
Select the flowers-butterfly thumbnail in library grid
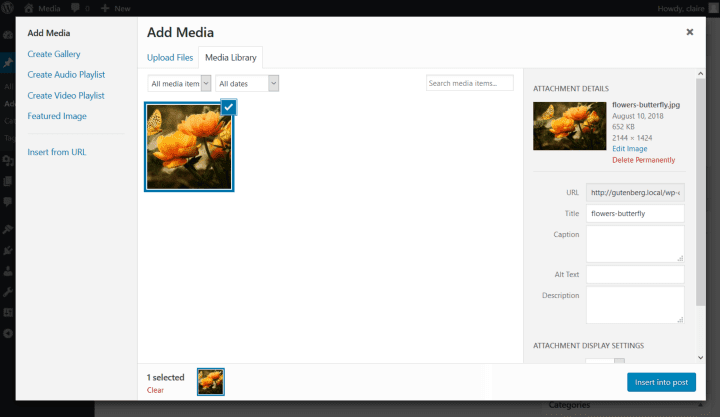click(x=189, y=147)
